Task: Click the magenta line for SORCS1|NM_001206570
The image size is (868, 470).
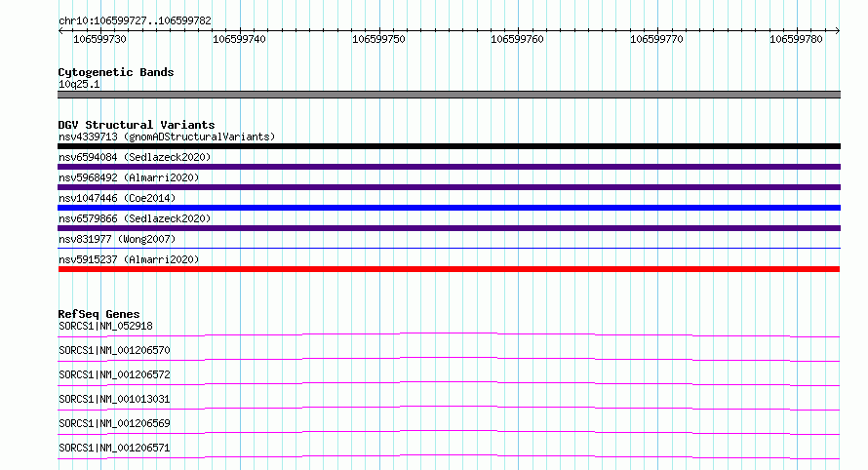Action: point(449,359)
